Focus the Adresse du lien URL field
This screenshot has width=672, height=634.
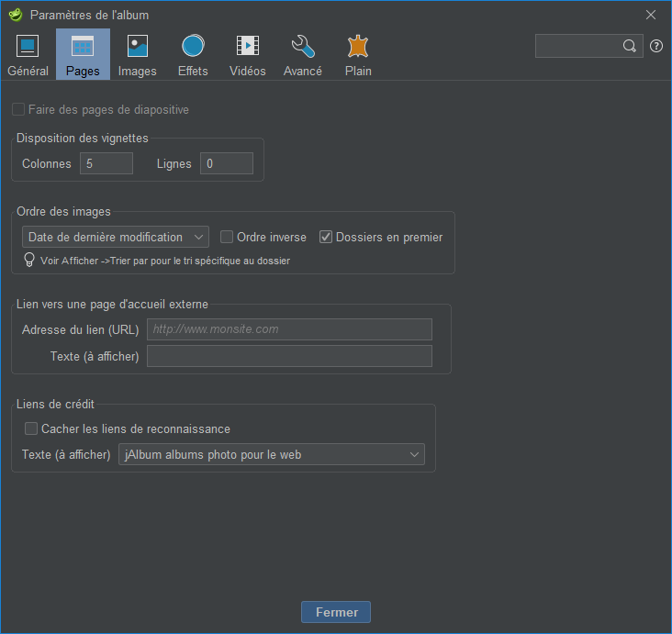289,329
